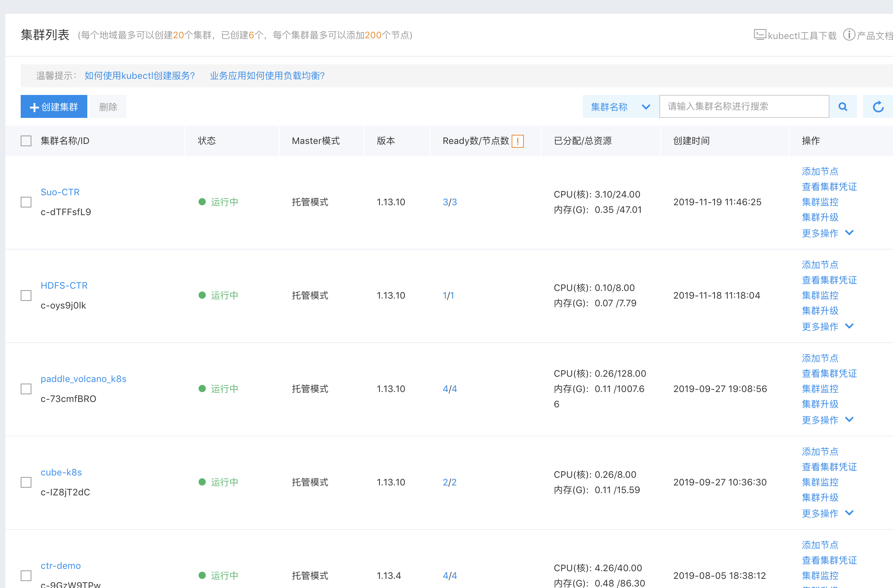Screen dimensions: 893x588
Task: Click 查看集群凭证 for ctr-demo
Action: pos(829,560)
